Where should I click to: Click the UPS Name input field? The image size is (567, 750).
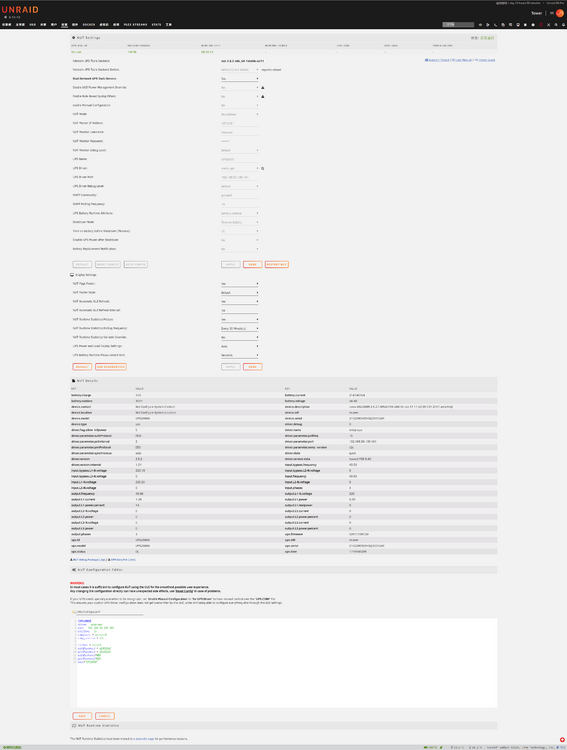[x=240, y=159]
